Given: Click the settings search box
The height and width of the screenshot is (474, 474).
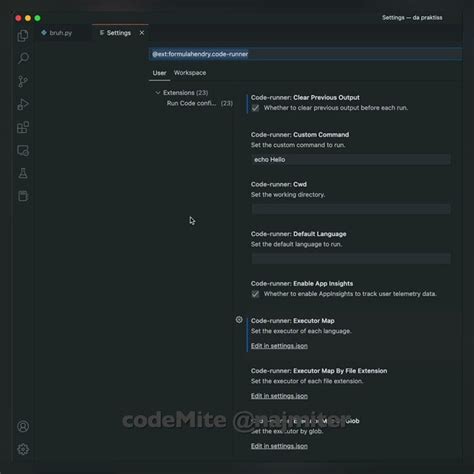Looking at the screenshot, I should [305, 54].
